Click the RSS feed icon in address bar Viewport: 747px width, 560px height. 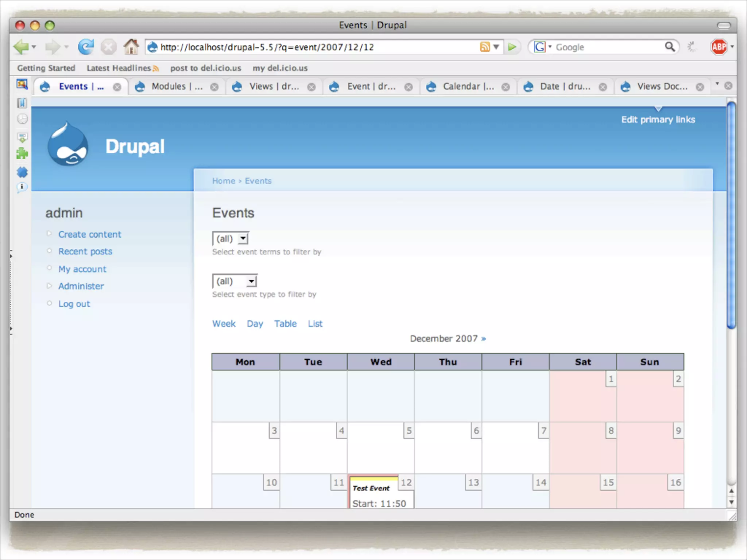pos(484,47)
